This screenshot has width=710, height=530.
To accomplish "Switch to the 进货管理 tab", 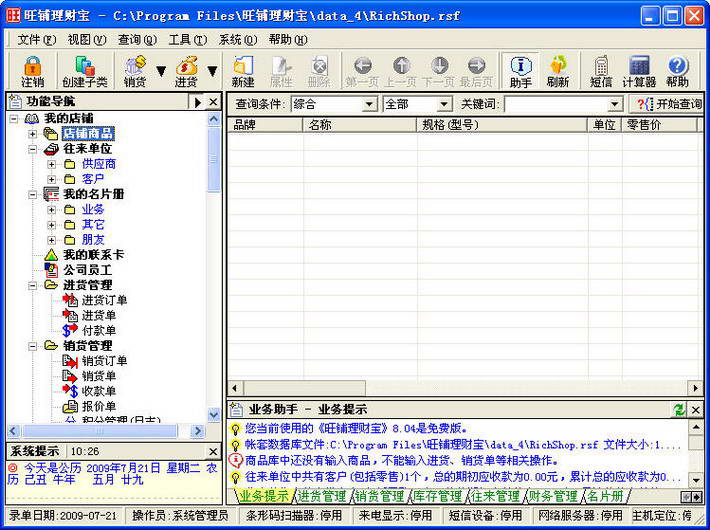I will point(321,496).
